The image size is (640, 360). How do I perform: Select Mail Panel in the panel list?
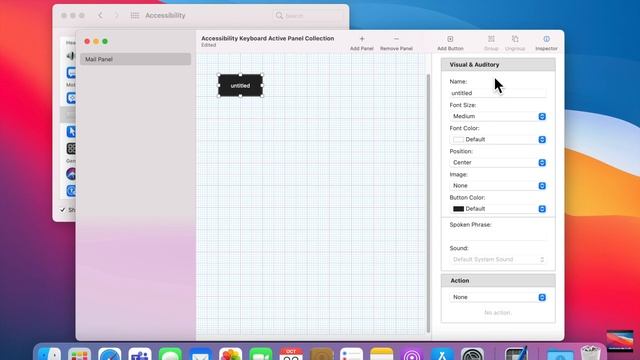pyautogui.click(x=135, y=59)
